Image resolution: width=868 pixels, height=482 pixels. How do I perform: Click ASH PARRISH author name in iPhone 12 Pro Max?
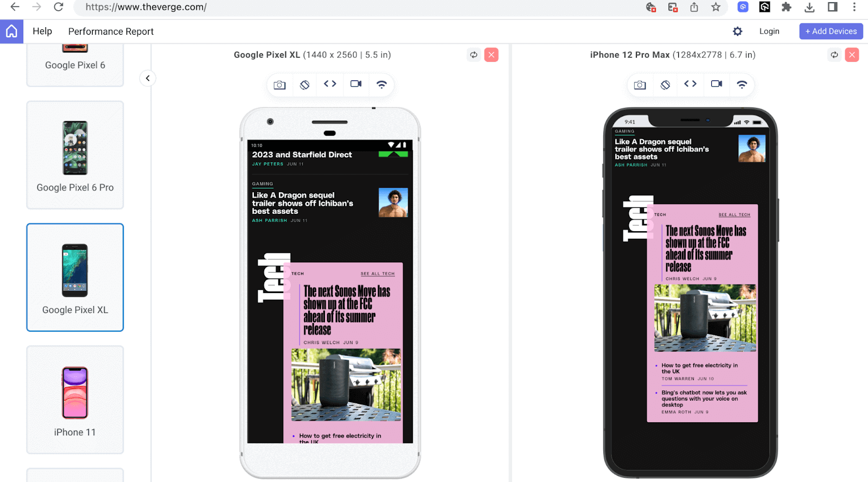(631, 165)
